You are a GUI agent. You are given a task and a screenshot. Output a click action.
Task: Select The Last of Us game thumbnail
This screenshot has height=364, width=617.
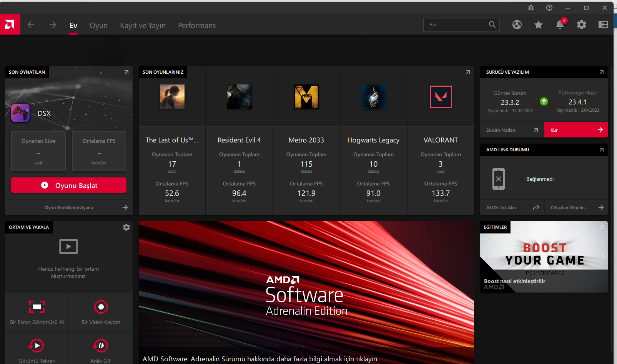172,97
